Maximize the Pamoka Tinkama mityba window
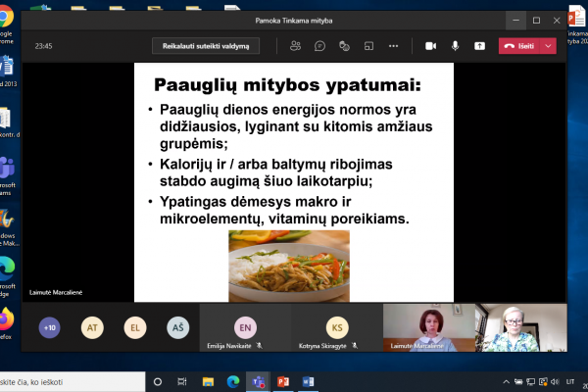The width and height of the screenshot is (588, 392). coord(536,21)
